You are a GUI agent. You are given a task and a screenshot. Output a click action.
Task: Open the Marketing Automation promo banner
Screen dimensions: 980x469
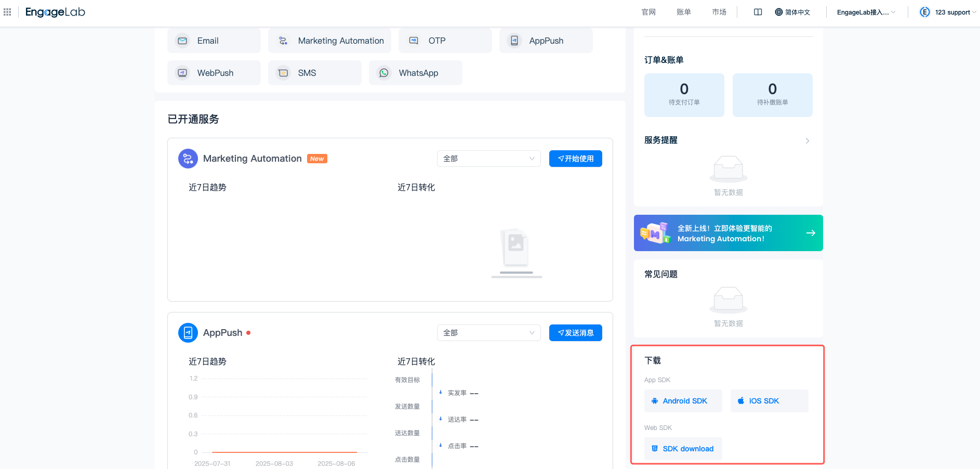tap(729, 233)
